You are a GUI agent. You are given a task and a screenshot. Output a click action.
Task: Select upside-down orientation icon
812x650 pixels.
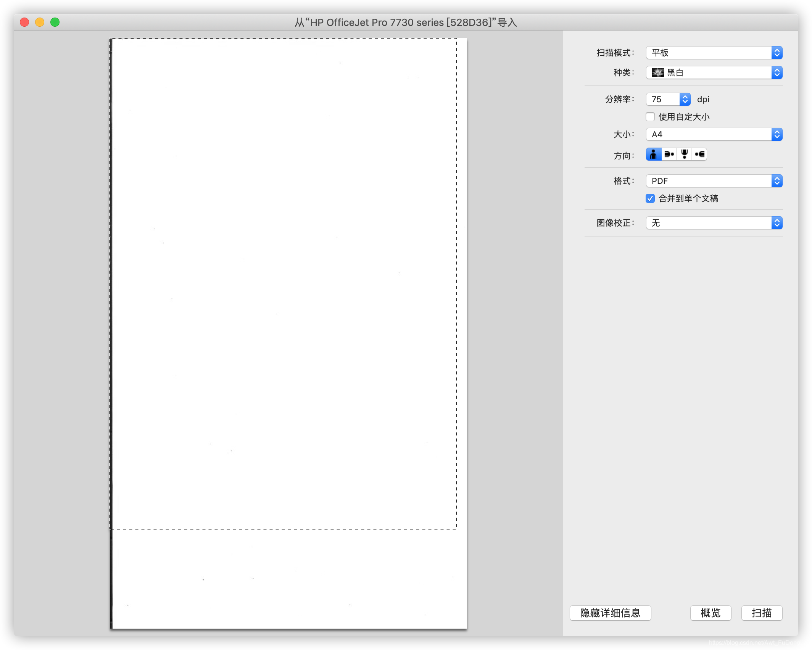[684, 154]
